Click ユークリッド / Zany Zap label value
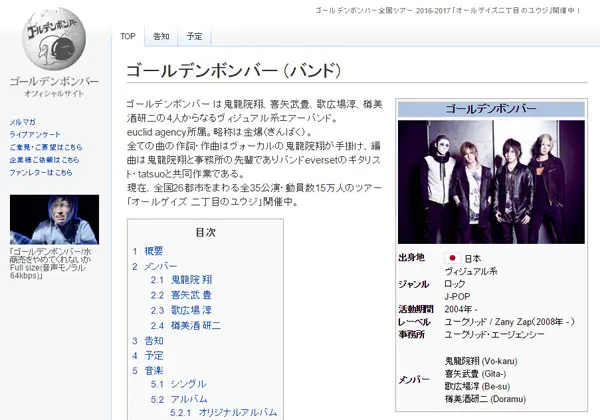This screenshot has width=600, height=420. tap(509, 322)
